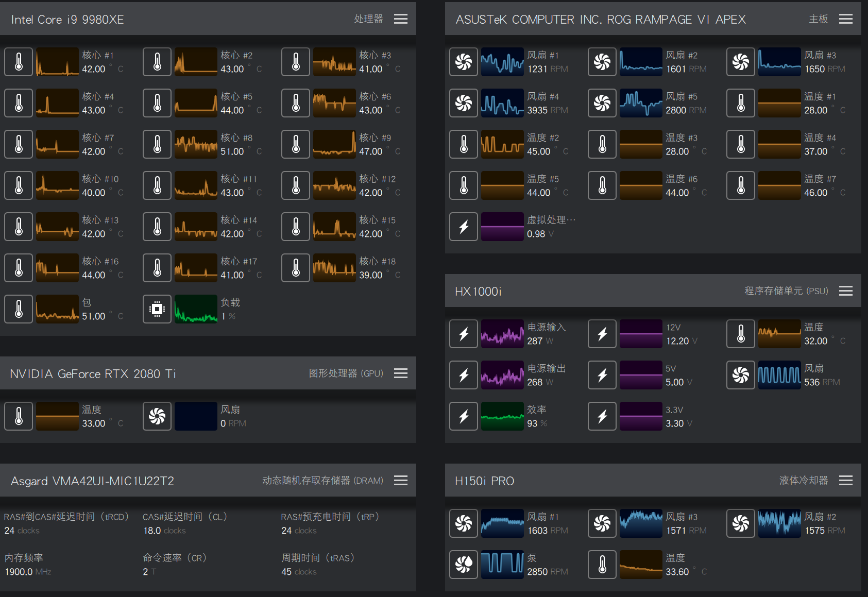Open the Intel Core i9 9980XE panel menu
The height and width of the screenshot is (597, 868).
tap(401, 19)
